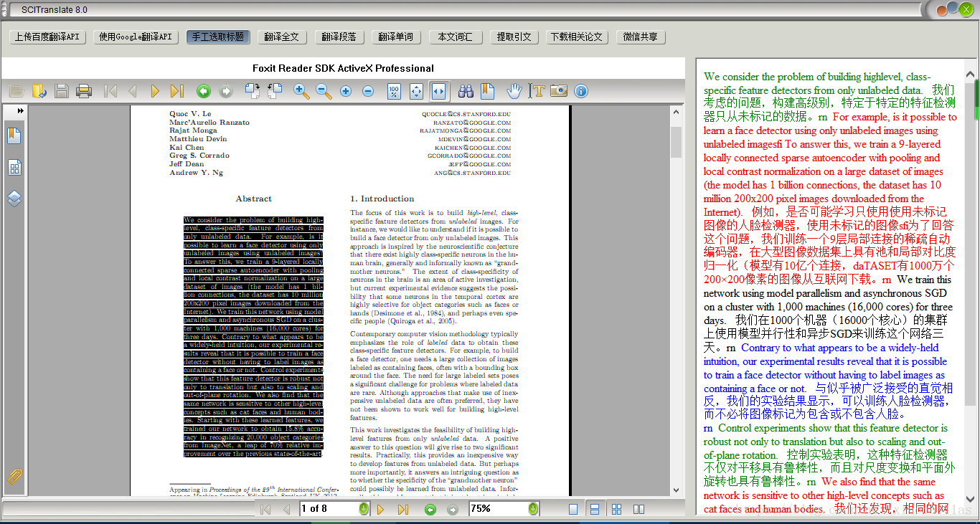Image resolution: width=980 pixels, height=524 pixels.
Task: Click green previous-view arrow in top toolbar
Action: (204, 91)
